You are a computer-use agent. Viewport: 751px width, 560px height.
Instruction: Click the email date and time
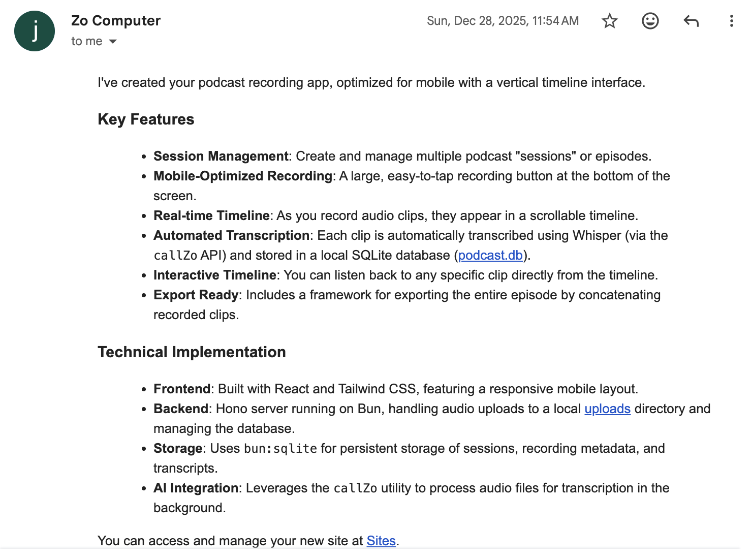503,21
